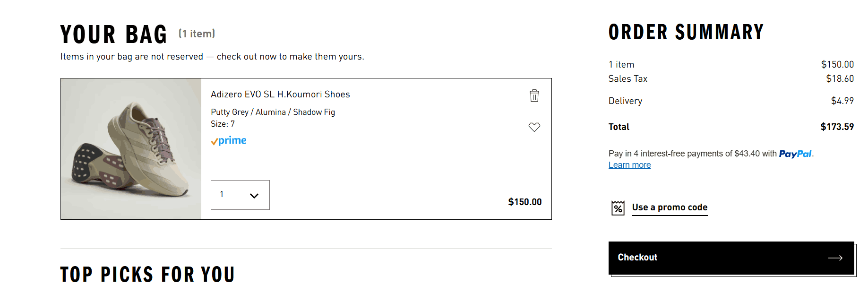The image size is (868, 285).
Task: Click the "Top Picks For You" heading
Action: coord(147,274)
